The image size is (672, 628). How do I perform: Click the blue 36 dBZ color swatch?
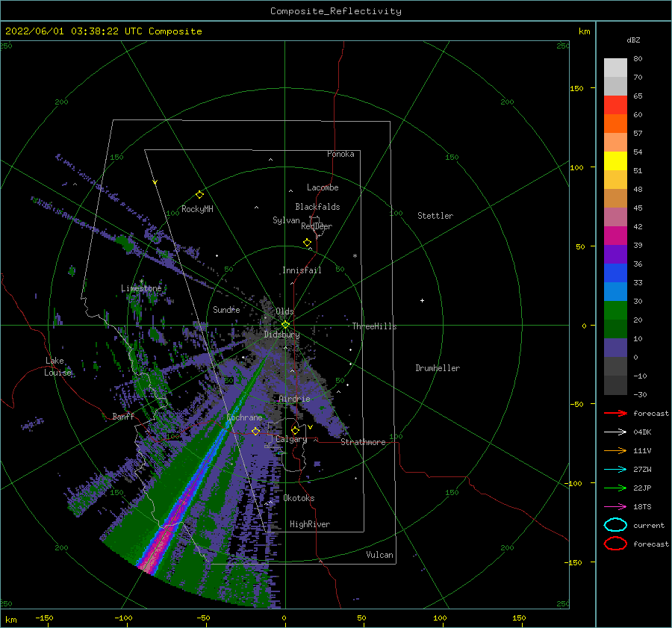[x=615, y=273]
